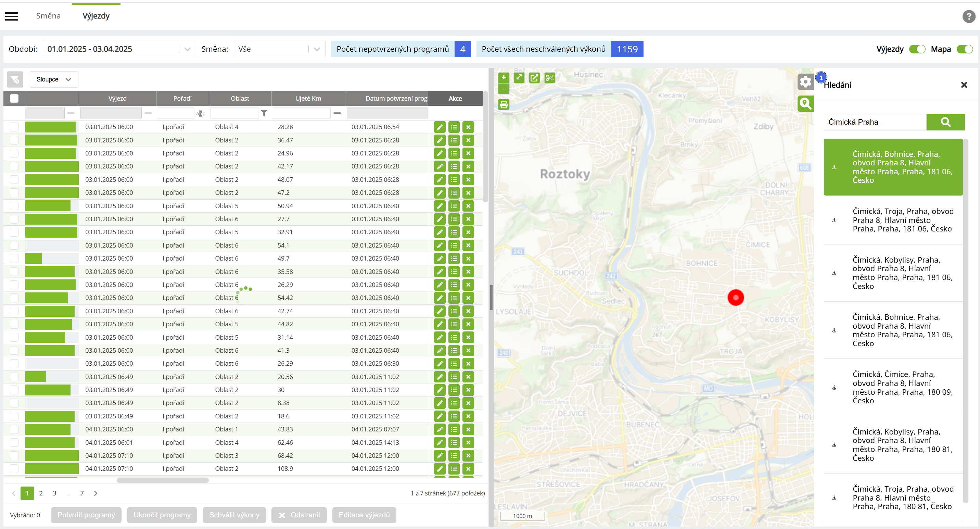Click the Potvrdit programy button
This screenshot has height=529, width=980.
point(86,515)
